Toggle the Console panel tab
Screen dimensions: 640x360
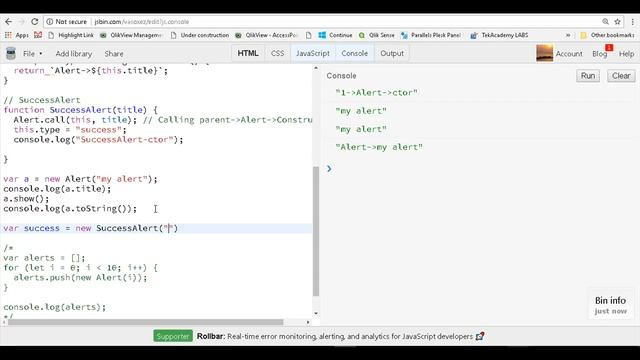click(x=355, y=53)
